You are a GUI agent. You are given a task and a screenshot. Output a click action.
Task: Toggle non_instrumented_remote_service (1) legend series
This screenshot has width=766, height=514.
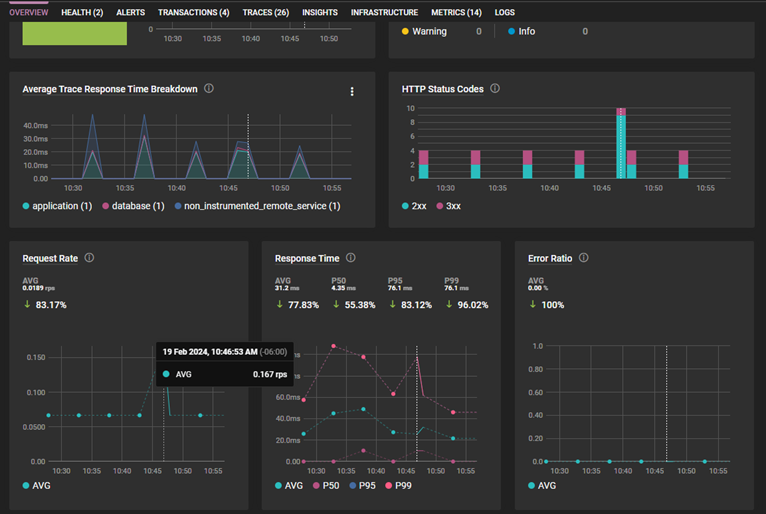[257, 206]
